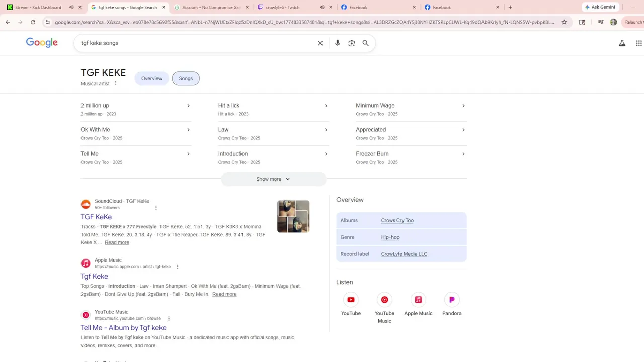Open the Crows Cry Too album link

coord(397,220)
